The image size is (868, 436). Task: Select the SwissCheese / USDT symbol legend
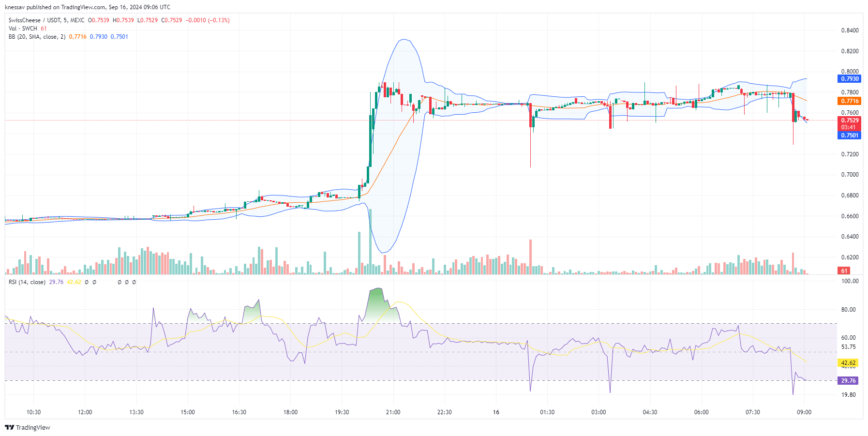coord(46,20)
